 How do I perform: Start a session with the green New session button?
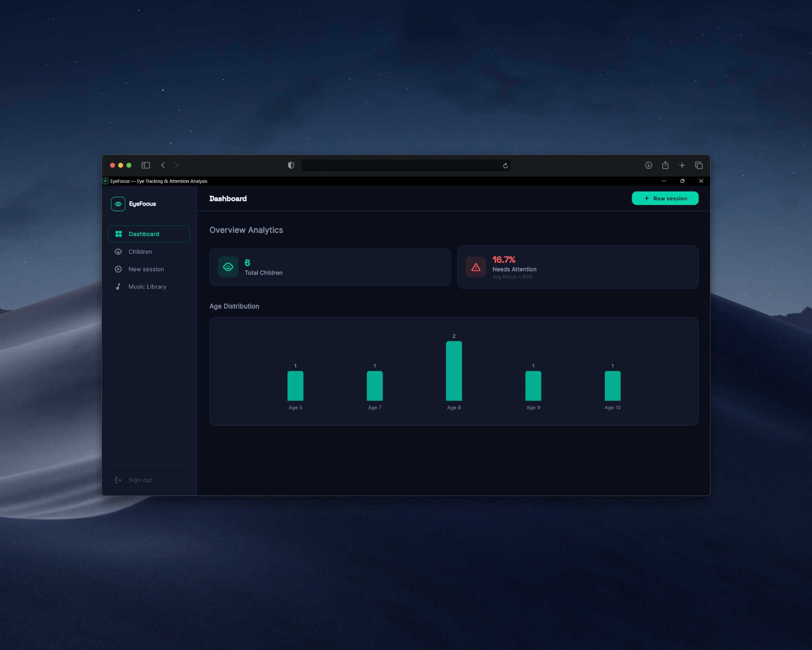(665, 198)
